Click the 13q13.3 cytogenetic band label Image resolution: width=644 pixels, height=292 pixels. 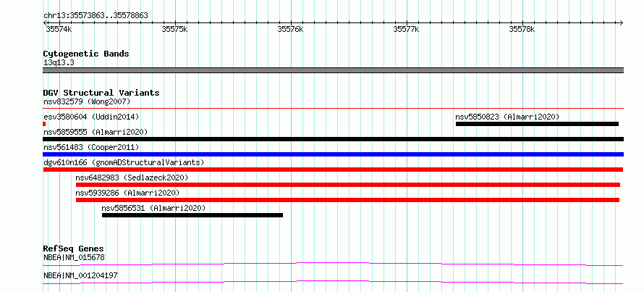pyautogui.click(x=59, y=62)
